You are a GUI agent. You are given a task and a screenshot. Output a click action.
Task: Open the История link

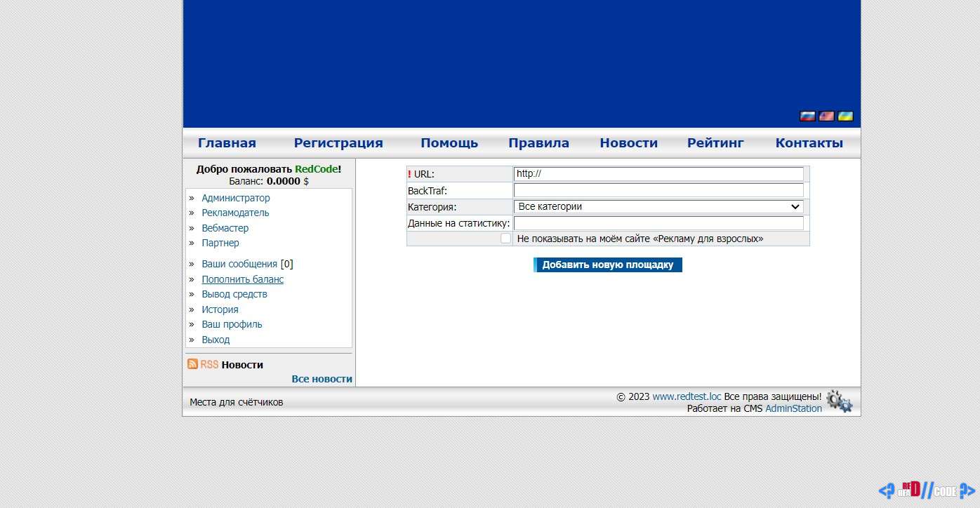point(220,309)
